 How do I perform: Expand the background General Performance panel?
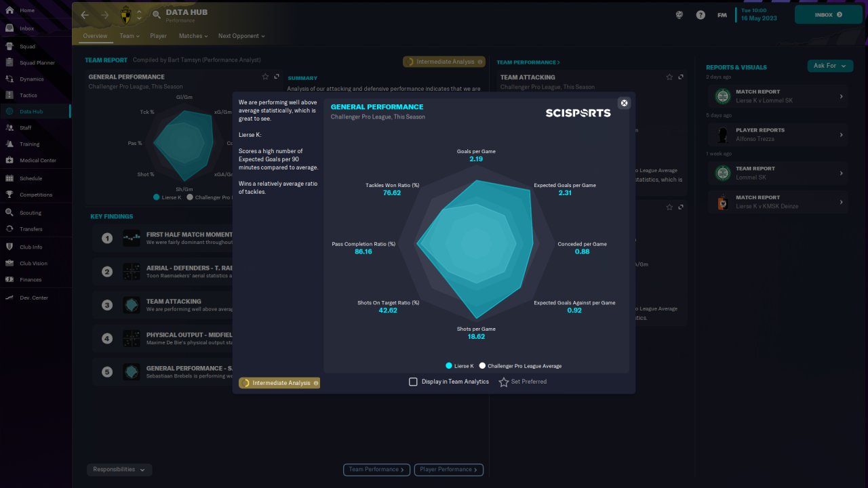pyautogui.click(x=277, y=77)
